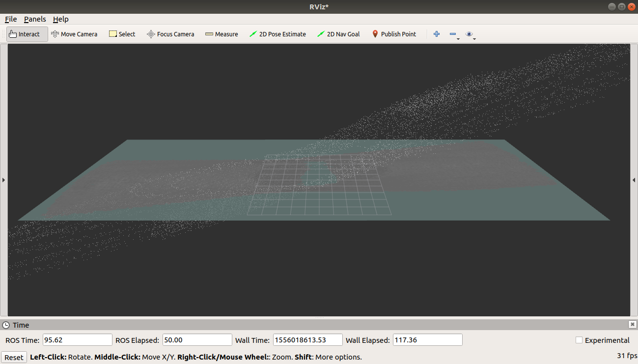Select the 2D Nav Goal tool
The image size is (638, 364).
(338, 34)
